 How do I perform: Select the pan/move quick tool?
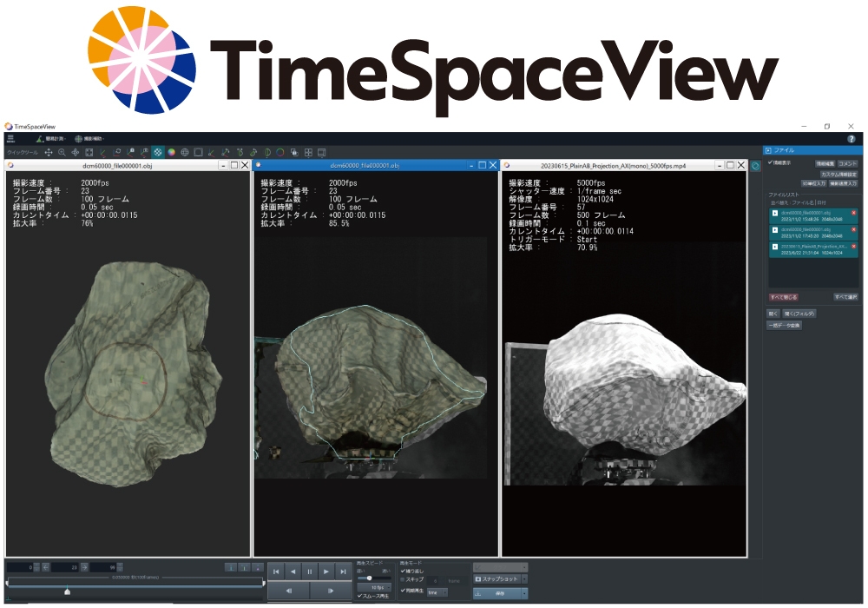48,151
